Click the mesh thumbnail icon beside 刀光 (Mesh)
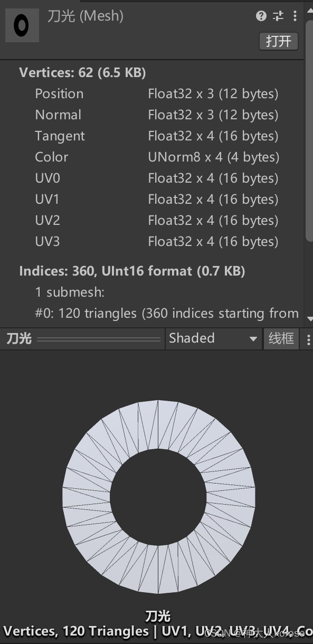Image resolution: width=313 pixels, height=644 pixels. click(x=22, y=25)
